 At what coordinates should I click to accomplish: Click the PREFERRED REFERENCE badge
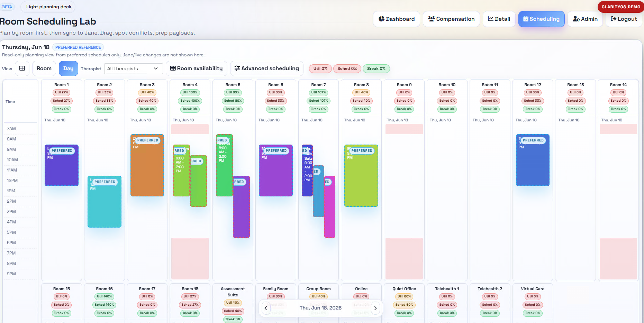[x=78, y=47]
